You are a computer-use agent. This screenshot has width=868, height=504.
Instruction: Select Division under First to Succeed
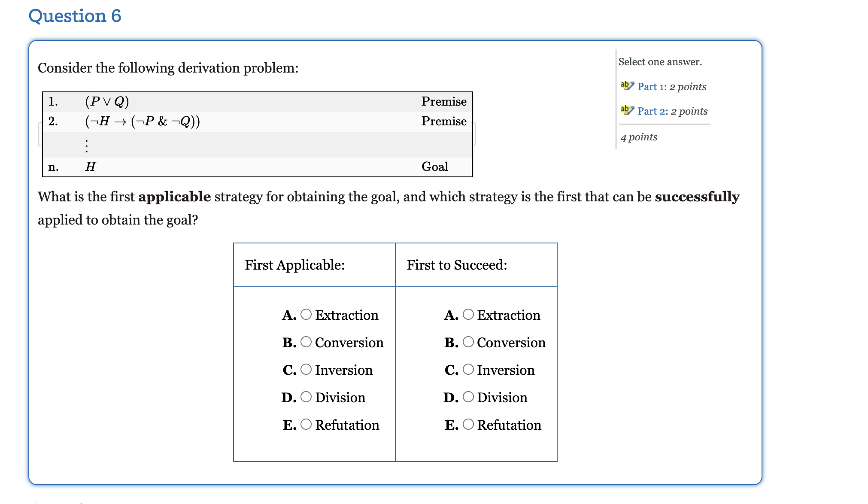click(x=467, y=398)
